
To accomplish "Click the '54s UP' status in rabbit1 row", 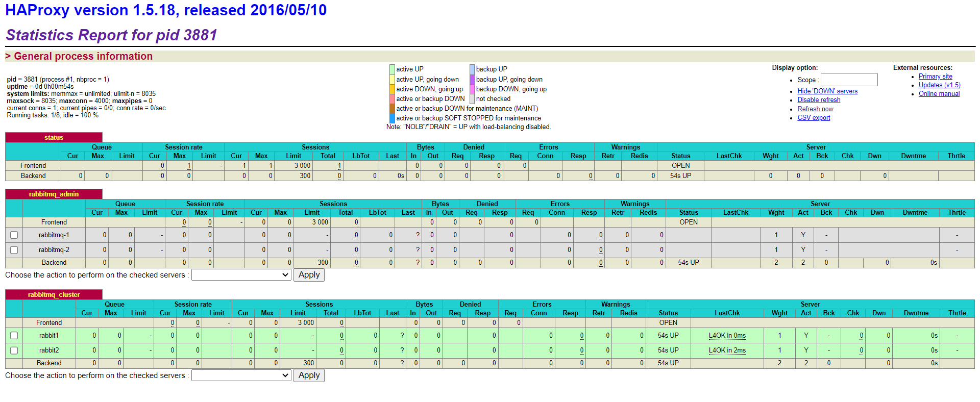I will (x=668, y=336).
